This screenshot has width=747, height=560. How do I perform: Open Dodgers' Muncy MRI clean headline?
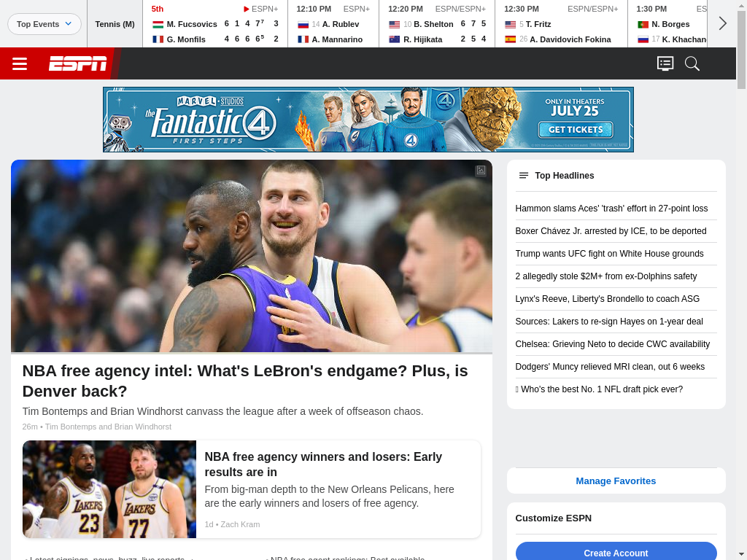[x=610, y=367]
